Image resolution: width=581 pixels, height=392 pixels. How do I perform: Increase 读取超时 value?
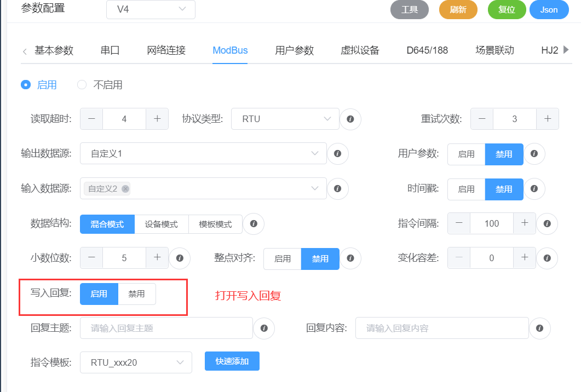pyautogui.click(x=157, y=119)
